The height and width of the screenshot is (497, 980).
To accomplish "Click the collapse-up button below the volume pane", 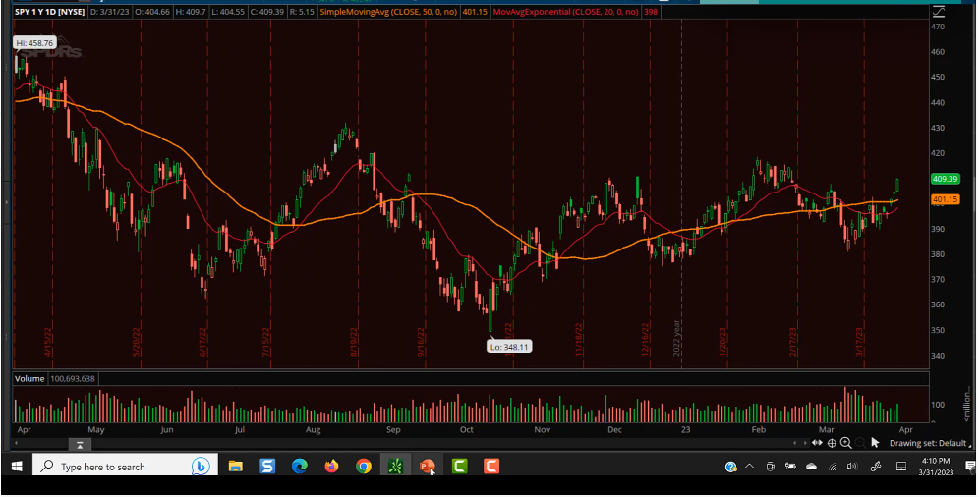I will [80, 445].
